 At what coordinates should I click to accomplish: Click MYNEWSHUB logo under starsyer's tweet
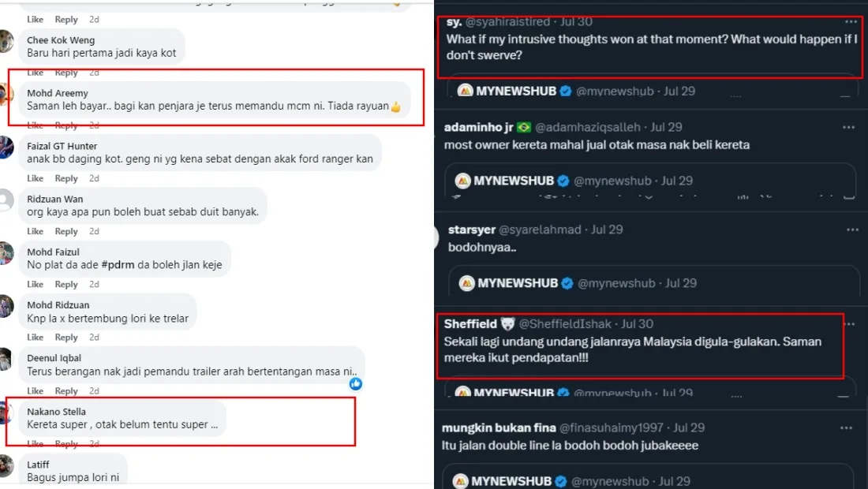coord(467,283)
